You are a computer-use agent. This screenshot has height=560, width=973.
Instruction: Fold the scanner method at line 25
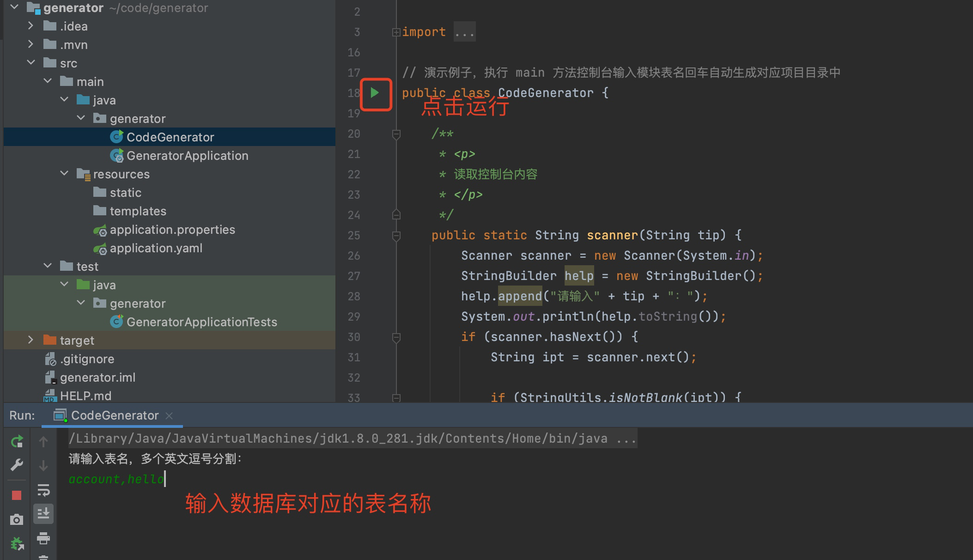pyautogui.click(x=396, y=236)
